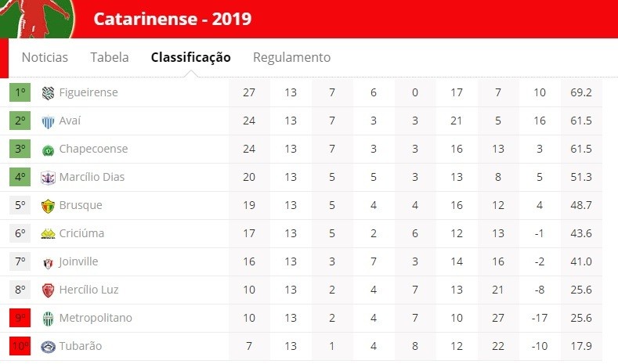
Task: Click the Figueirense club crest icon
Action: [x=48, y=93]
